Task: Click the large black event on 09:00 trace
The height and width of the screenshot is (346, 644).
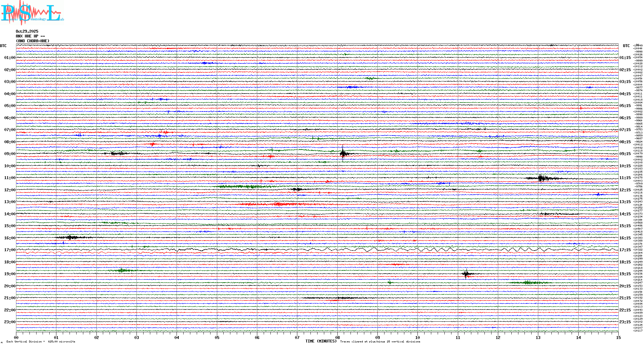Action: pyautogui.click(x=343, y=153)
